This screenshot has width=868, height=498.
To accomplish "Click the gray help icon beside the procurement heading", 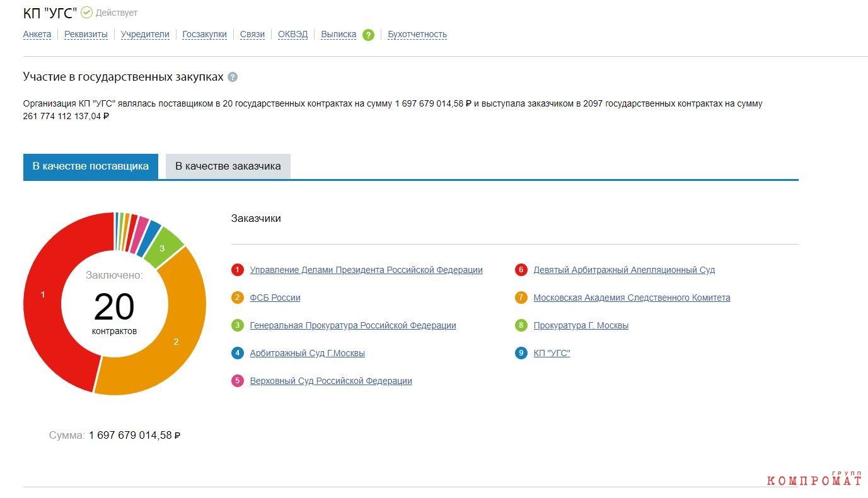I will pos(233,77).
